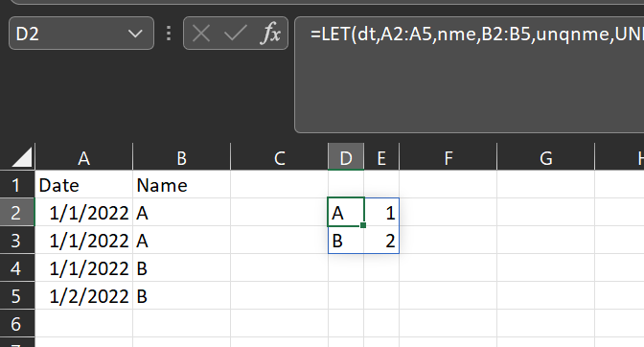Image resolution: width=644 pixels, height=347 pixels.
Task: Select cell A4 with 1/1/2022
Action: pyautogui.click(x=83, y=267)
